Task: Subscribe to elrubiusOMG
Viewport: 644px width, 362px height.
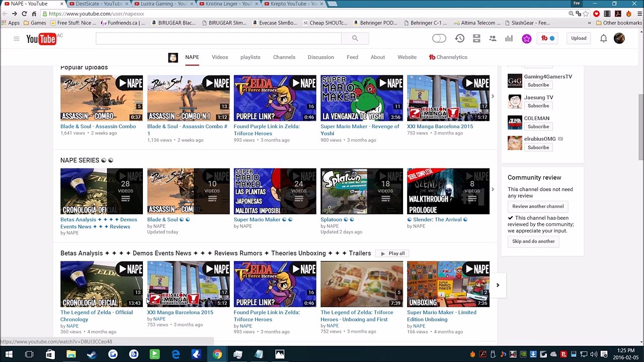Action: click(538, 147)
